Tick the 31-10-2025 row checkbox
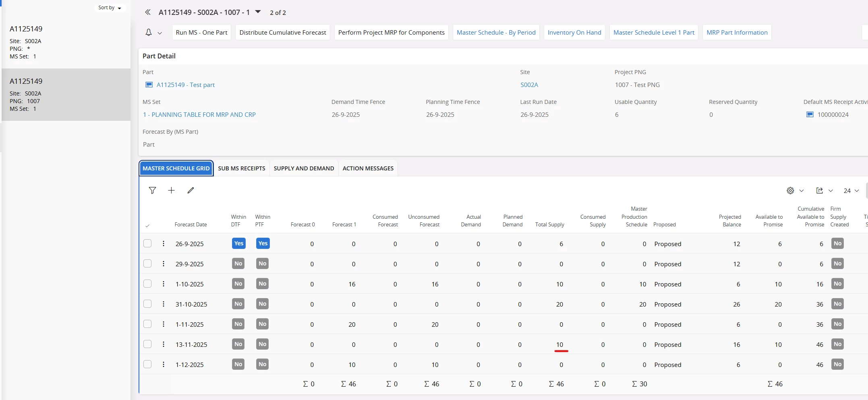 147,304
